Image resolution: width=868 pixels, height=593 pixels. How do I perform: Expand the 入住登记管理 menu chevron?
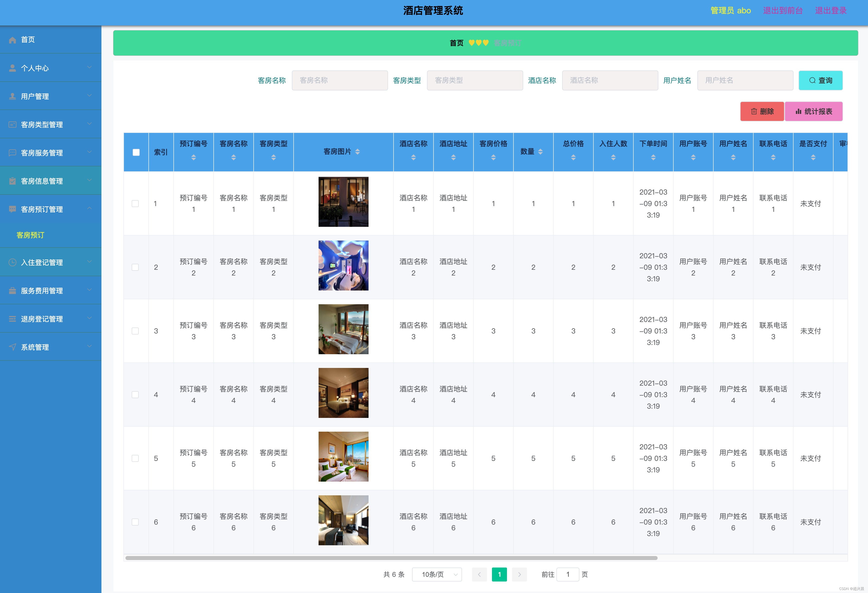pos(89,261)
